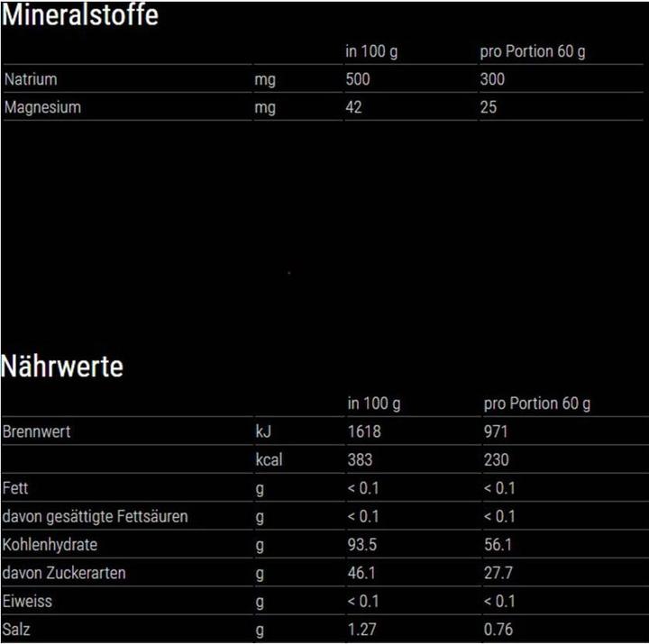Click Magnesium per-portion value 25

[488, 107]
